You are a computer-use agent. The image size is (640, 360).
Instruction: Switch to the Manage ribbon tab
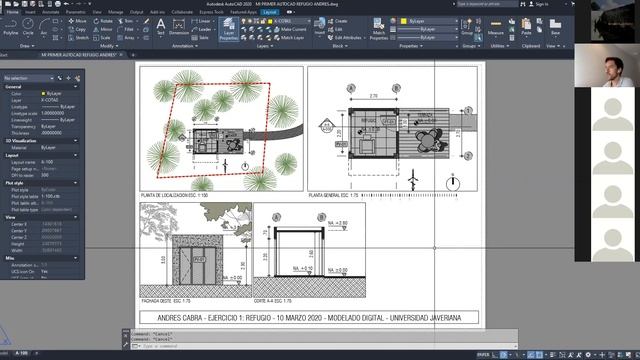click(116, 12)
